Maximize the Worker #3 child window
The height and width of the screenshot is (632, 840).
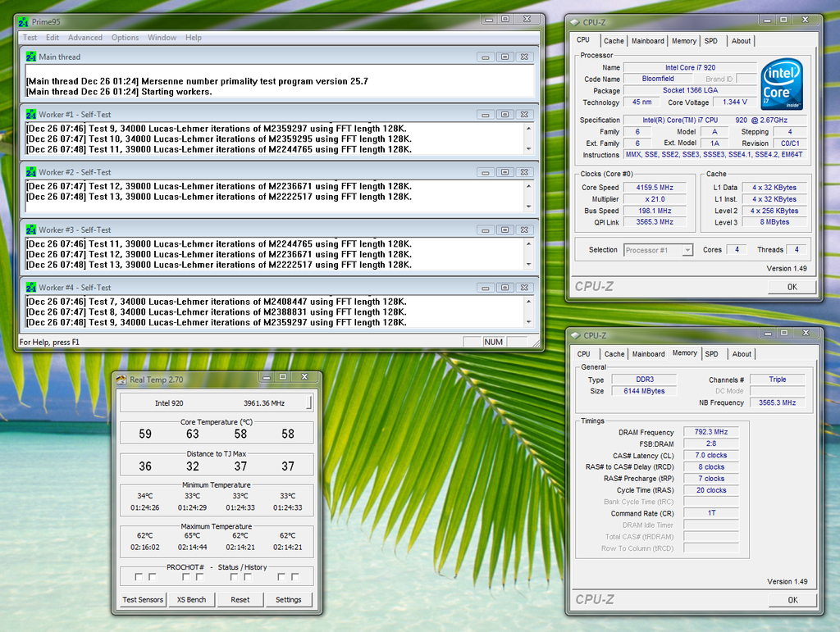pos(504,230)
